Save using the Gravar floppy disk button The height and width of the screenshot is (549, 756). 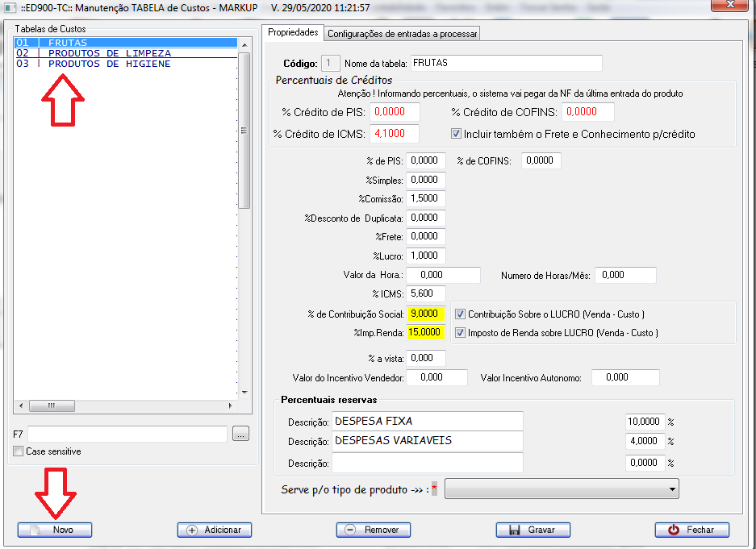click(533, 530)
